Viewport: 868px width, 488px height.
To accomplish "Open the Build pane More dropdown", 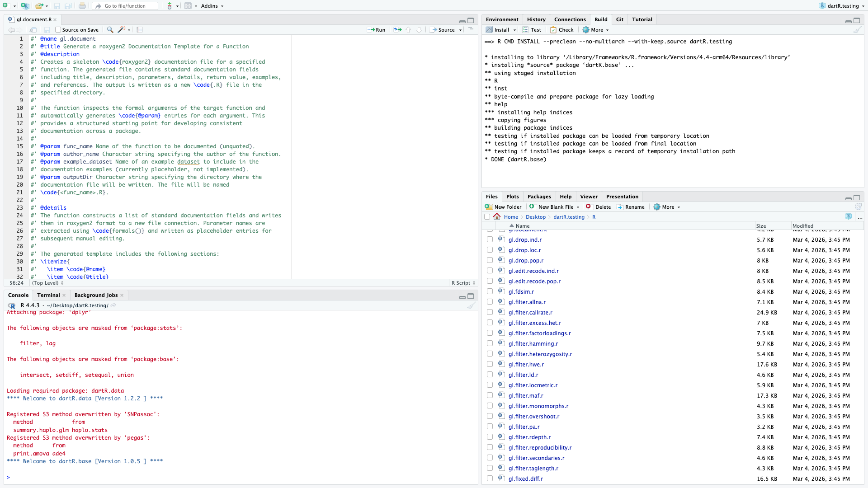I will point(596,30).
